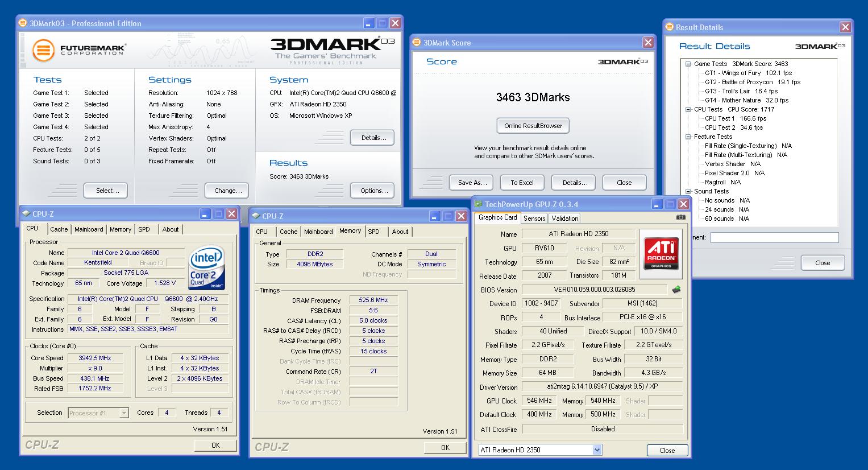This screenshot has height=470, width=868.
Task: Open the Processor #1 selection dropdown
Action: (x=124, y=413)
